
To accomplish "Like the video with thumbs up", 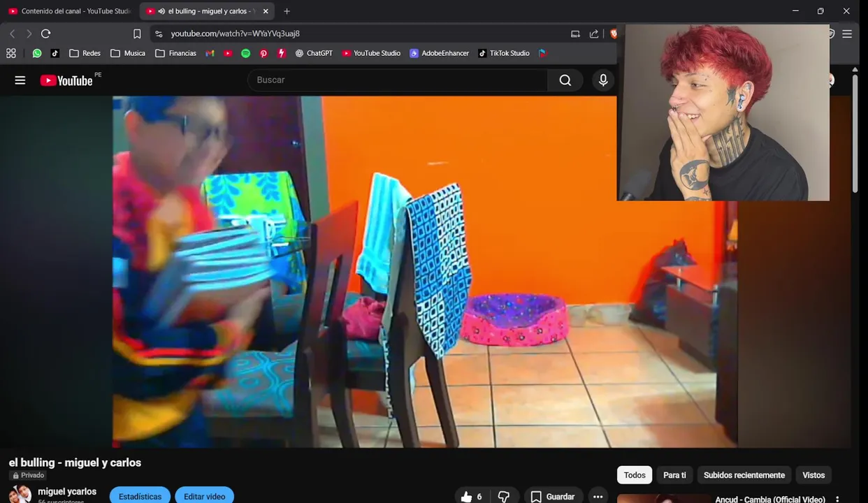I will coord(471,497).
